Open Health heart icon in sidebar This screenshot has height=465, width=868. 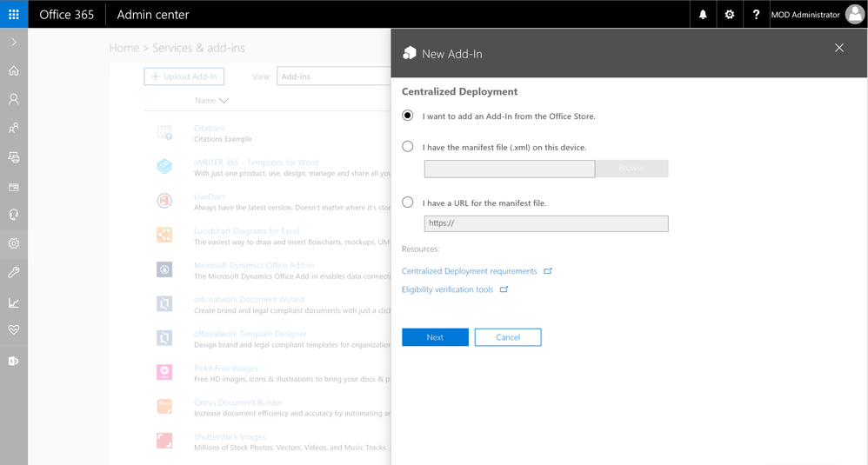coord(14,329)
